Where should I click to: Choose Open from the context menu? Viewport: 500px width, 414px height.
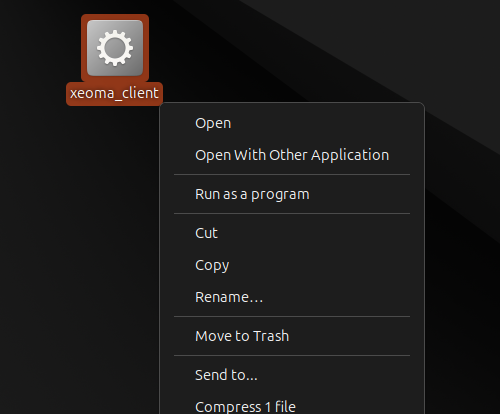pyautogui.click(x=292, y=123)
